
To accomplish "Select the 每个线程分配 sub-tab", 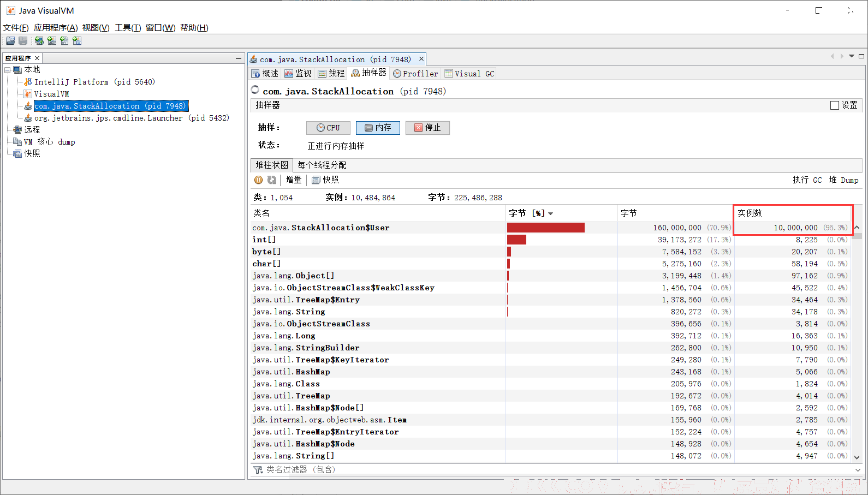I will pyautogui.click(x=322, y=165).
